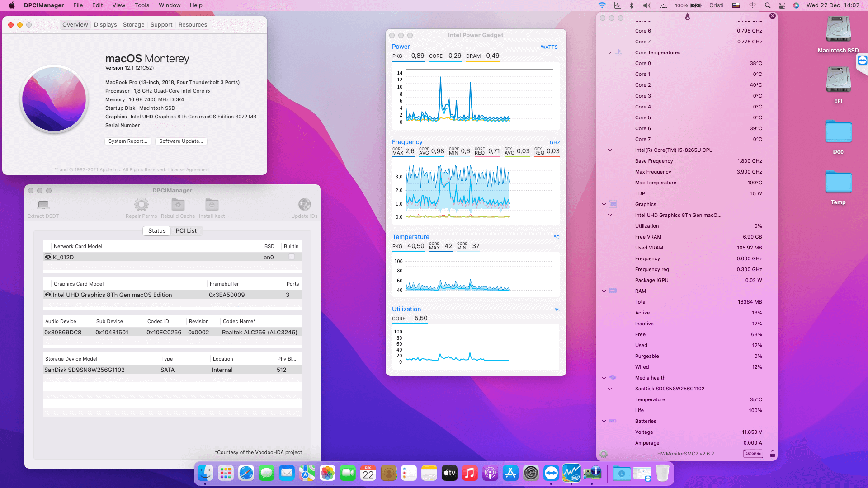Viewport: 868px width, 488px height.
Task: Select the EFI drive on desktop
Action: [838, 80]
